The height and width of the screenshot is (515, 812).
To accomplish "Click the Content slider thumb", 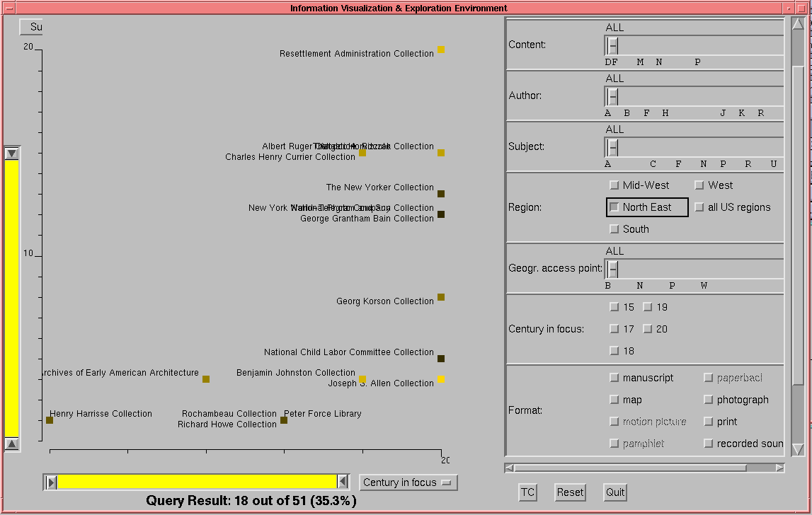I will (x=612, y=45).
